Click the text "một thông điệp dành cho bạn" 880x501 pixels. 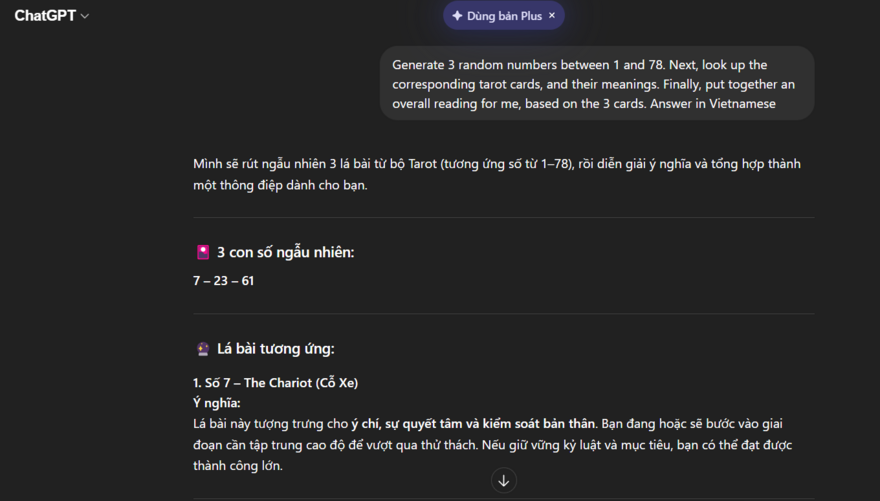tap(280, 185)
